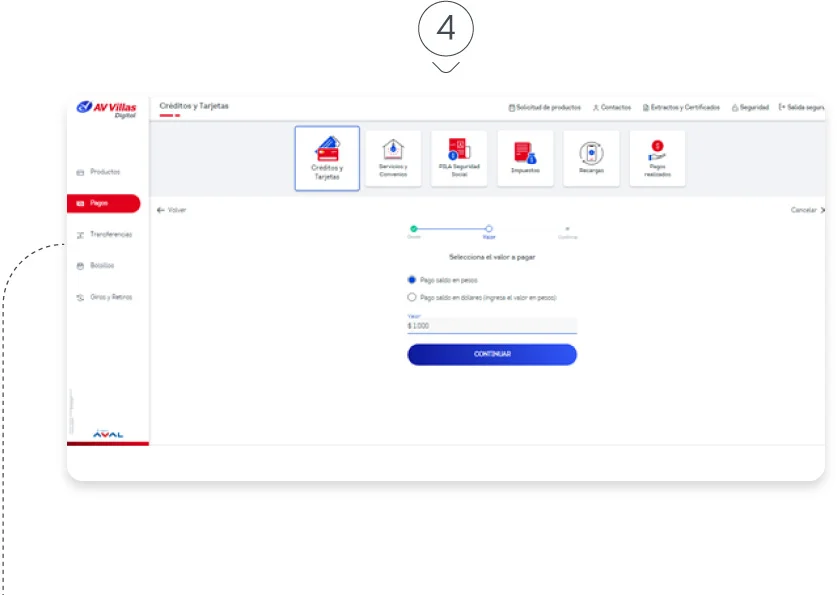Image resolution: width=837 pixels, height=595 pixels.
Task: Open the AV Villas Digital logo
Action: [106, 109]
